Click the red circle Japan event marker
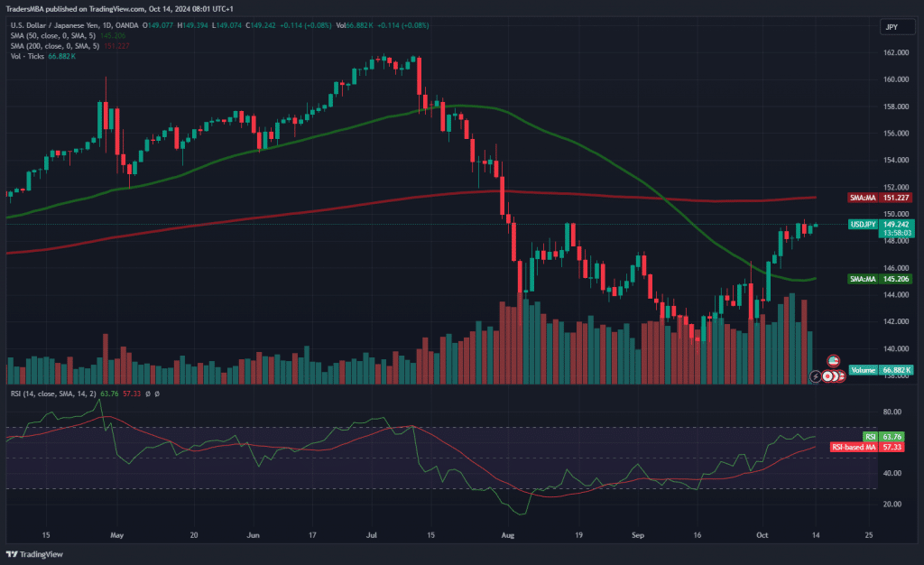The image size is (924, 565). pos(828,375)
